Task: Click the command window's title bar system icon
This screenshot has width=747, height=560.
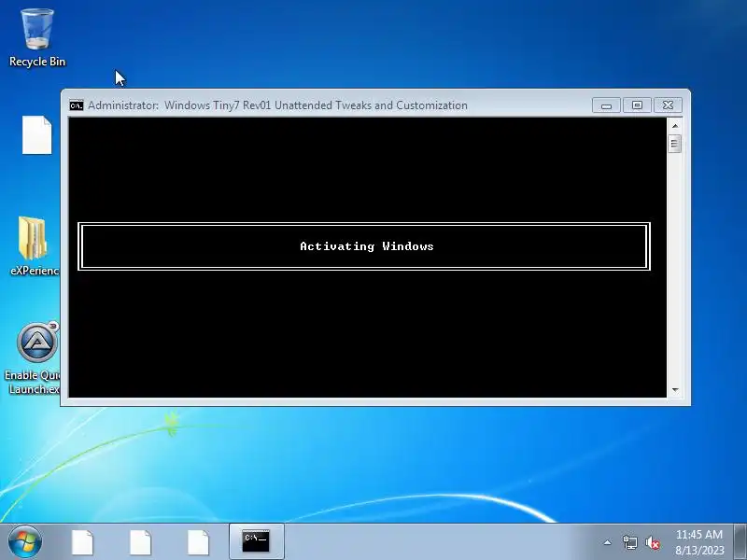Action: (x=77, y=105)
